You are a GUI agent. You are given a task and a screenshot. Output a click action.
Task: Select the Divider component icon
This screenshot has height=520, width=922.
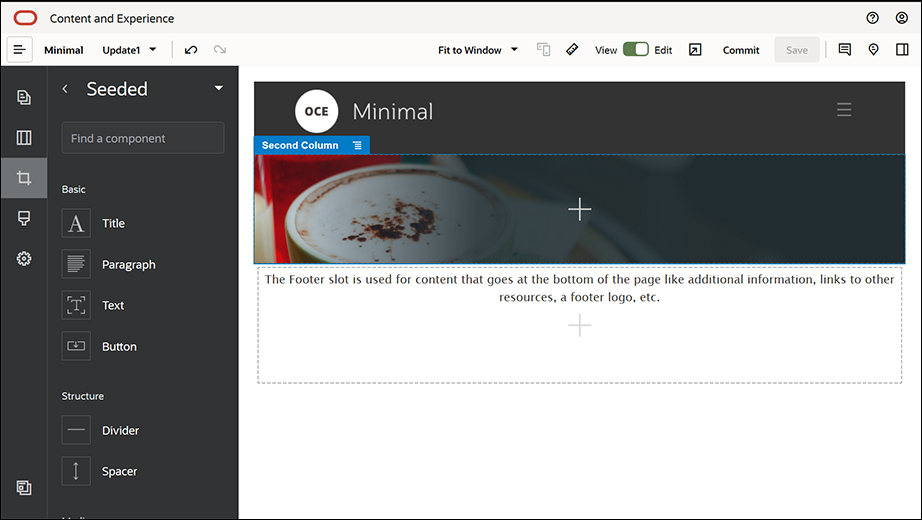point(76,430)
